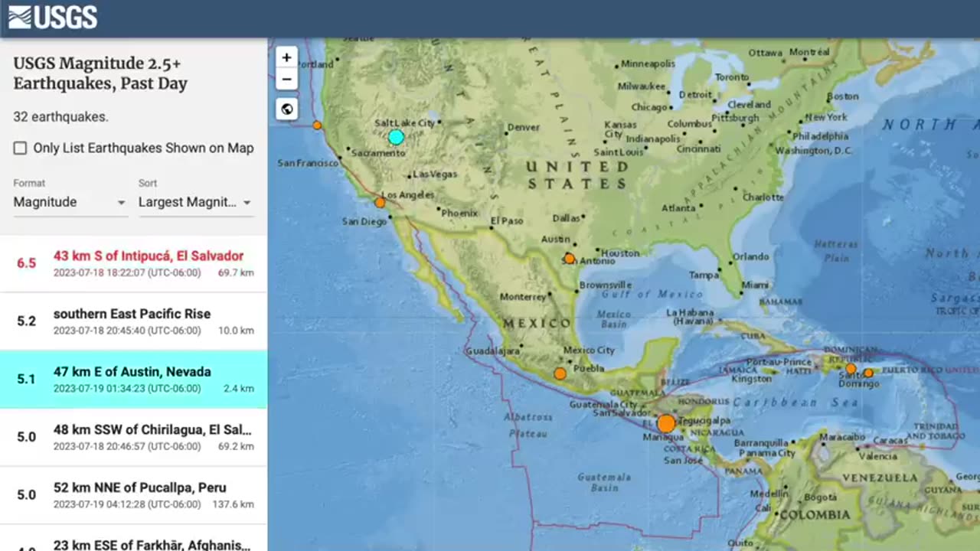The image size is (980, 551).
Task: Click USGS Magnitude 2.5+ Earthquakes heading
Action: pyautogui.click(x=100, y=73)
